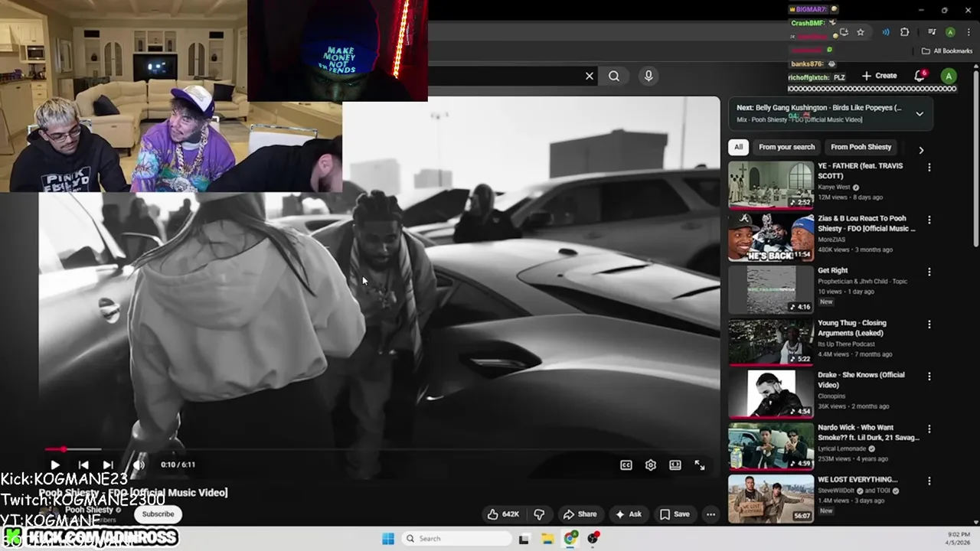The height and width of the screenshot is (551, 980).
Task: Open Chrome three-dot menu
Action: pyautogui.click(x=968, y=32)
